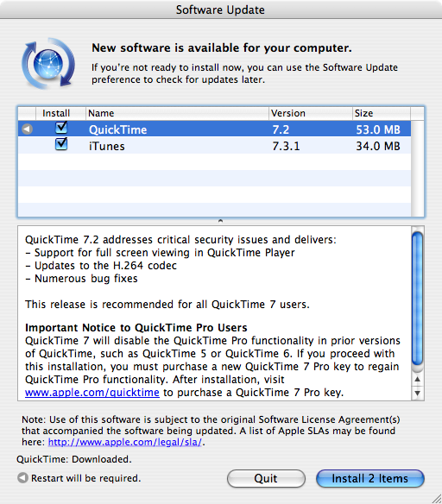
Task: Click the 34.0 MB size cell
Action: point(378,146)
